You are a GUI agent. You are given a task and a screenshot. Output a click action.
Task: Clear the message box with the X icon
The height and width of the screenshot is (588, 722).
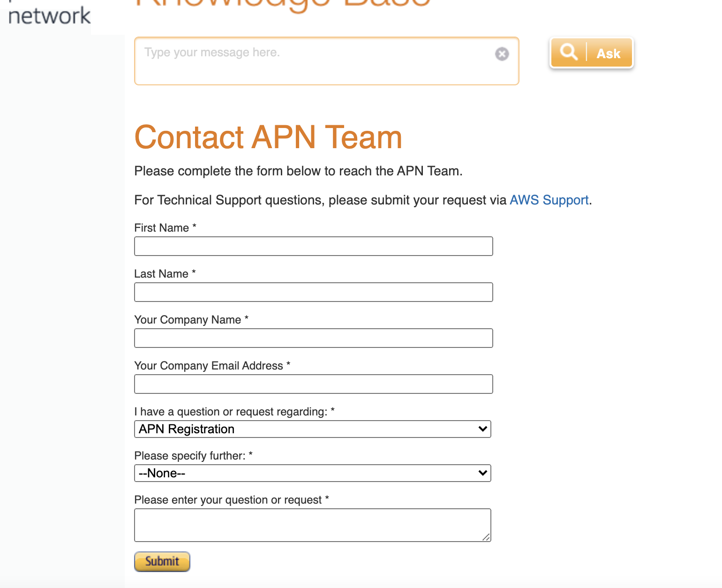tap(502, 54)
